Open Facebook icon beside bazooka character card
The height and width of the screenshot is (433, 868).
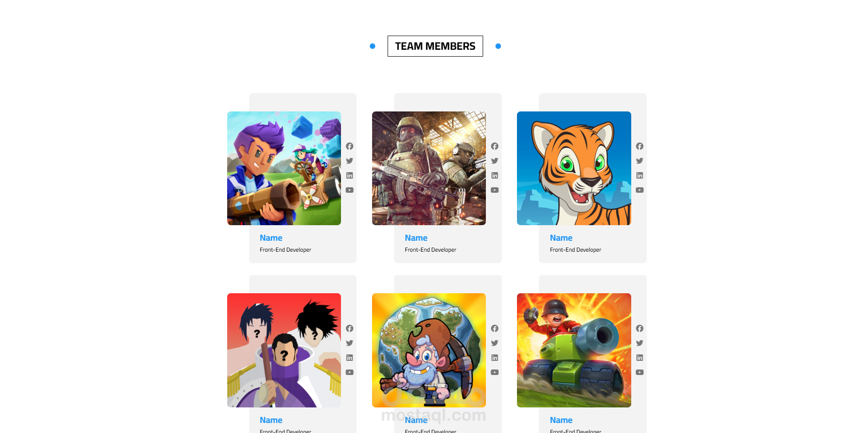(x=350, y=146)
